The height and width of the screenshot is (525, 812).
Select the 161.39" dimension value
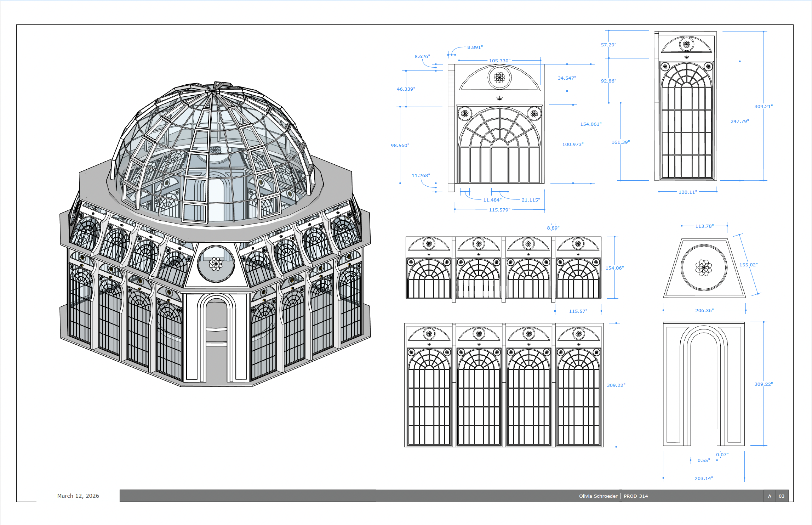tap(621, 142)
